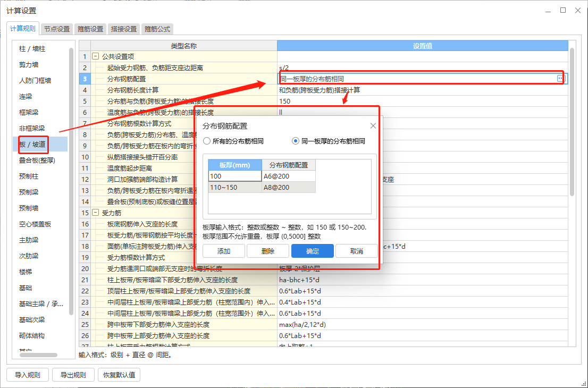
Task: Collapse the 受力筋 group
Action: (x=96, y=213)
